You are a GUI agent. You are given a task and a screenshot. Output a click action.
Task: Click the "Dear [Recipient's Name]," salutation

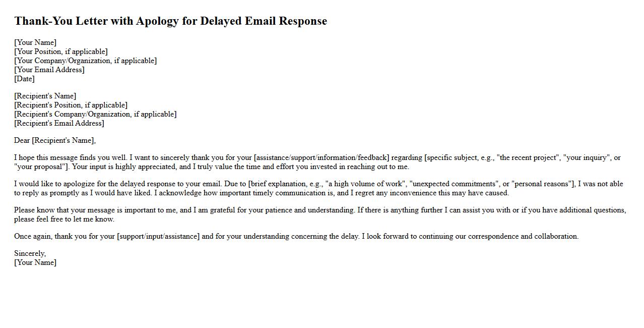tap(55, 140)
